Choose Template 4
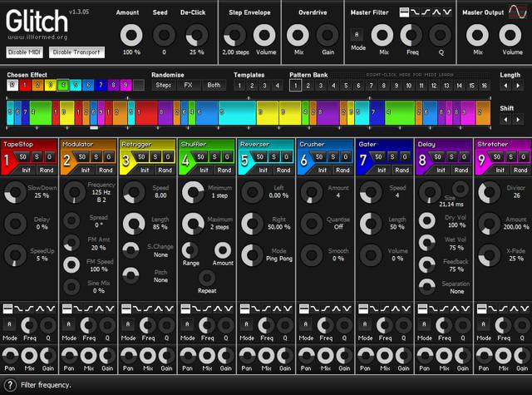Viewport: 532px width, 395px height. pos(277,86)
